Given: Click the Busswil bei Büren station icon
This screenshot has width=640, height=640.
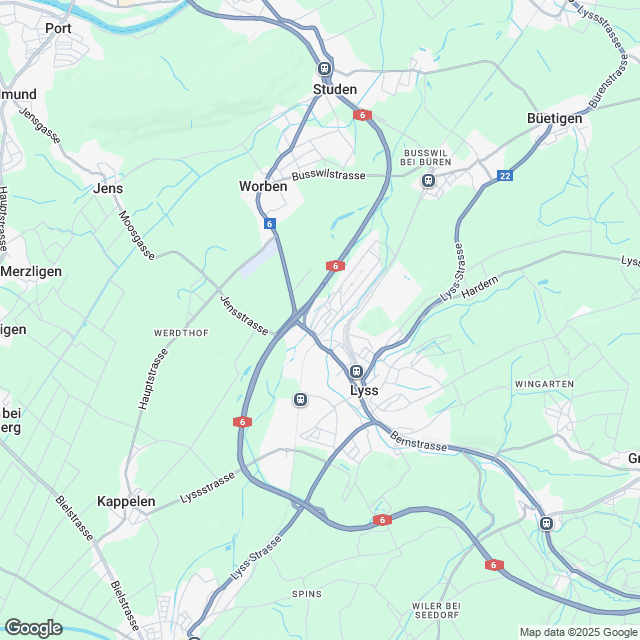Looking at the screenshot, I should 428,180.
